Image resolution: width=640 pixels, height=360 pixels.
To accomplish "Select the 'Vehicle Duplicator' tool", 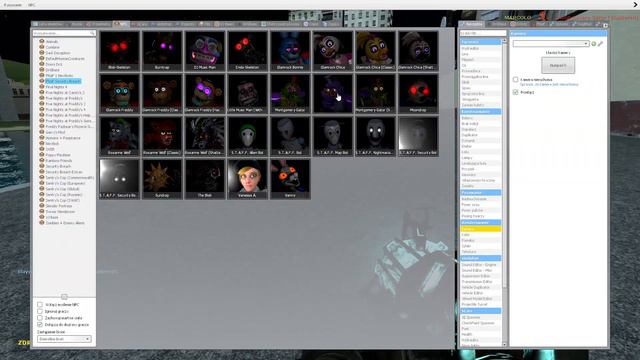I will tap(480, 287).
